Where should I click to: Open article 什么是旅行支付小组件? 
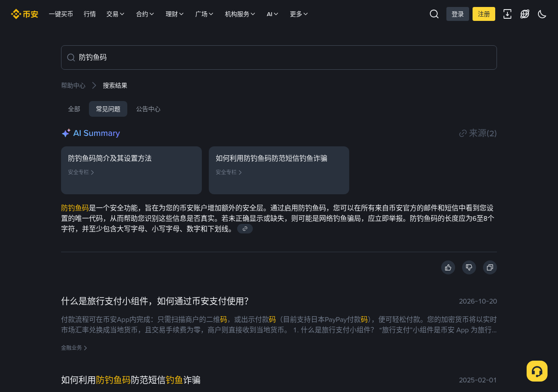[x=155, y=301]
